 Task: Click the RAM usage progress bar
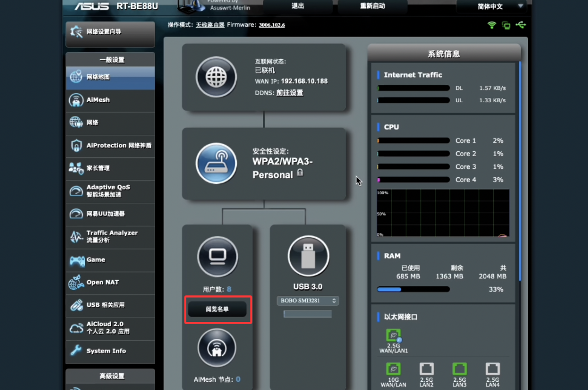pos(413,289)
